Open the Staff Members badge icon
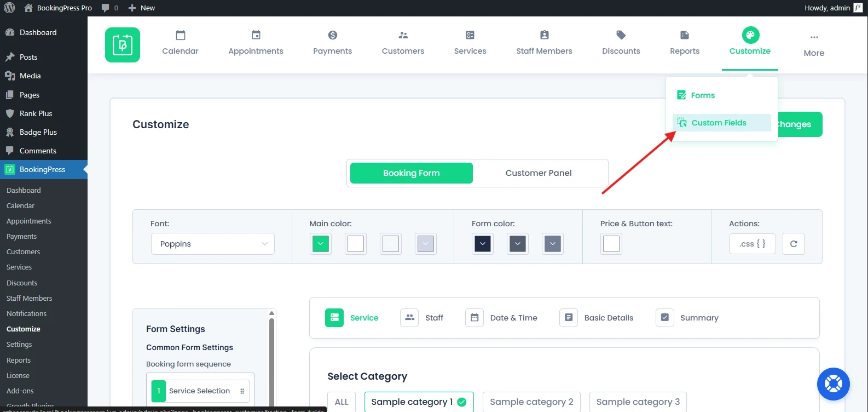The image size is (868, 412). [x=545, y=35]
